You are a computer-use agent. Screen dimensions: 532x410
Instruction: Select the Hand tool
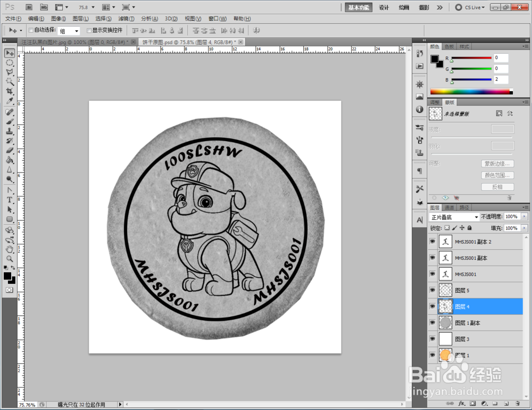tap(10, 249)
